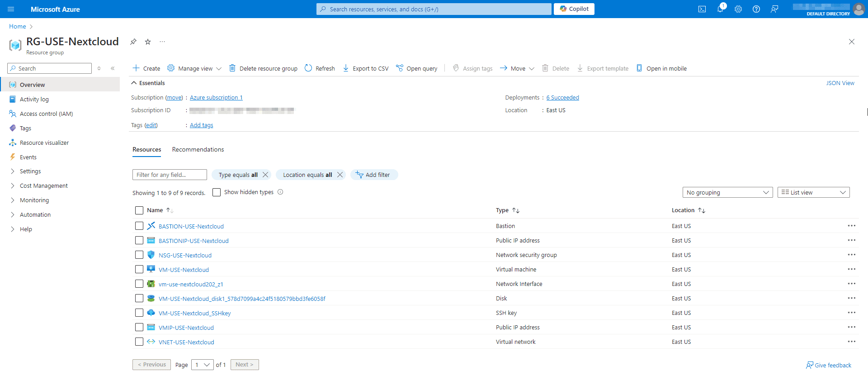Open row menu for BASTION-USE-Nextcloud
The image size is (868, 390).
tap(851, 226)
